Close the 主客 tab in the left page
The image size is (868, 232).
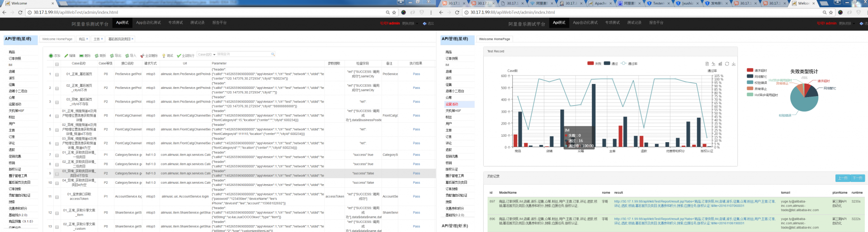click(x=102, y=39)
